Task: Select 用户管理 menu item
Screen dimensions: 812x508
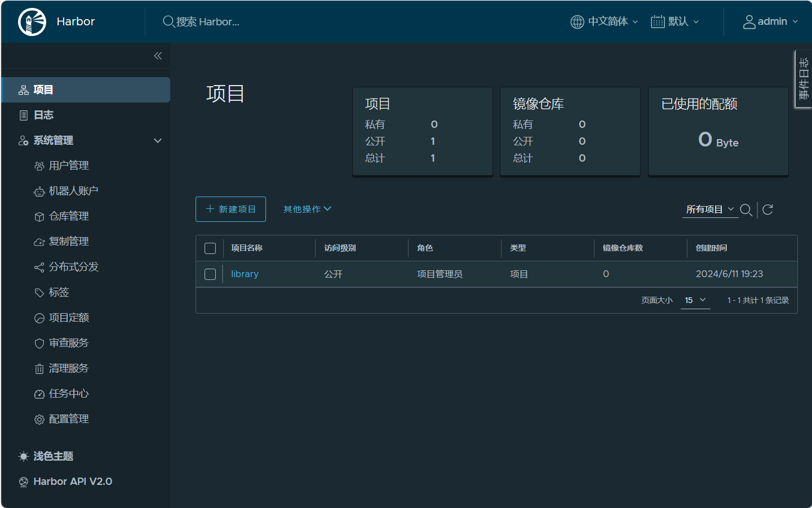Action: click(x=68, y=166)
